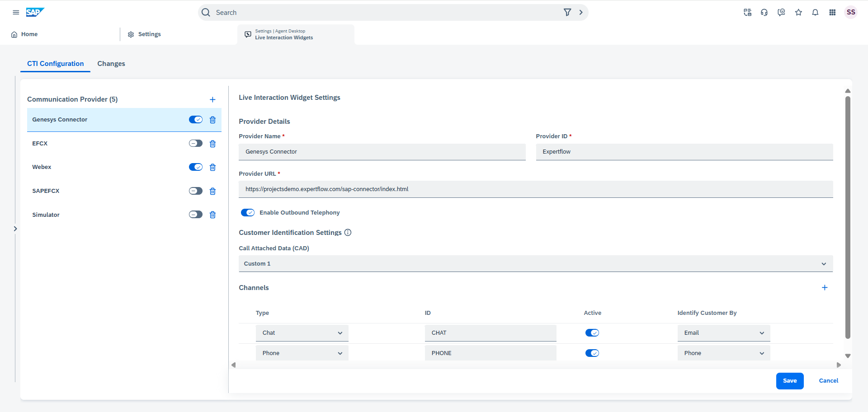Open the favorites star icon

pyautogui.click(x=798, y=13)
